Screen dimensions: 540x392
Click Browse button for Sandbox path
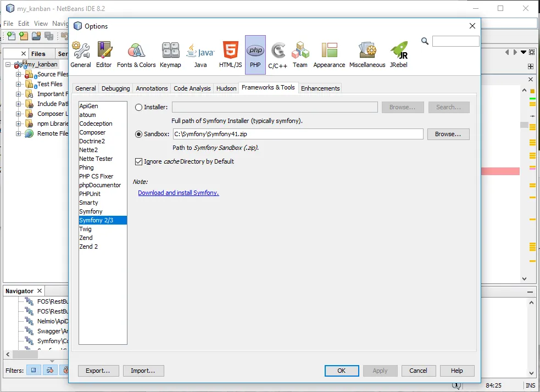click(448, 134)
